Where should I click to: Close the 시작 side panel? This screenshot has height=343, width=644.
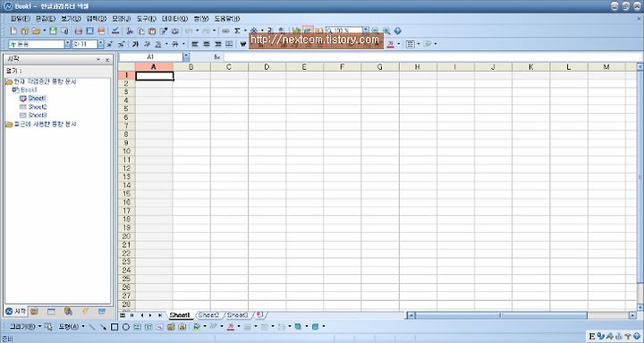click(107, 60)
